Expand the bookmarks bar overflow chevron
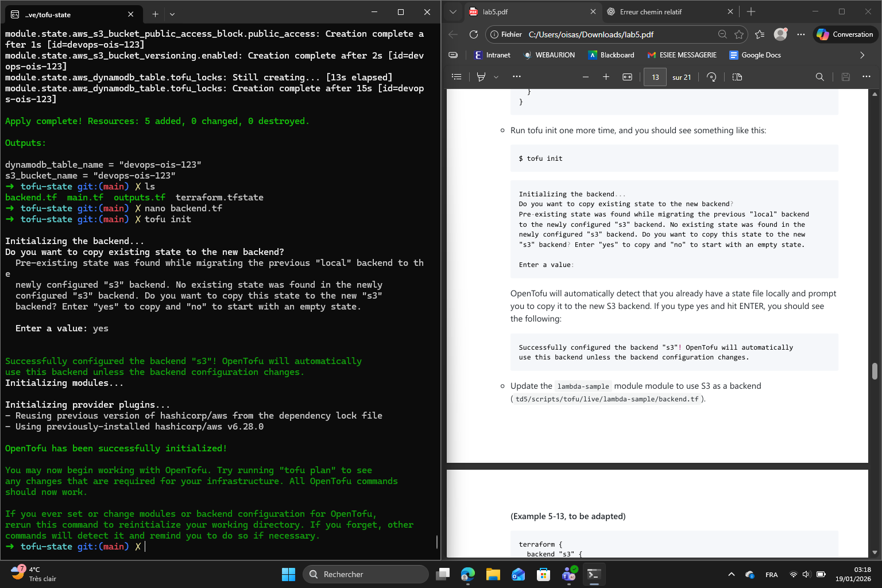This screenshot has width=882, height=588. [862, 55]
